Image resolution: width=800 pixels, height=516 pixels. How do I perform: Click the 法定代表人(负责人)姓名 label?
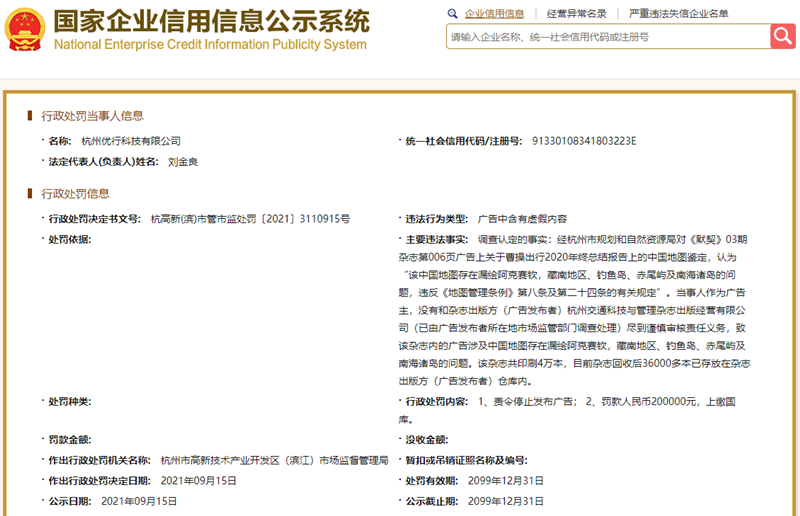[104, 162]
